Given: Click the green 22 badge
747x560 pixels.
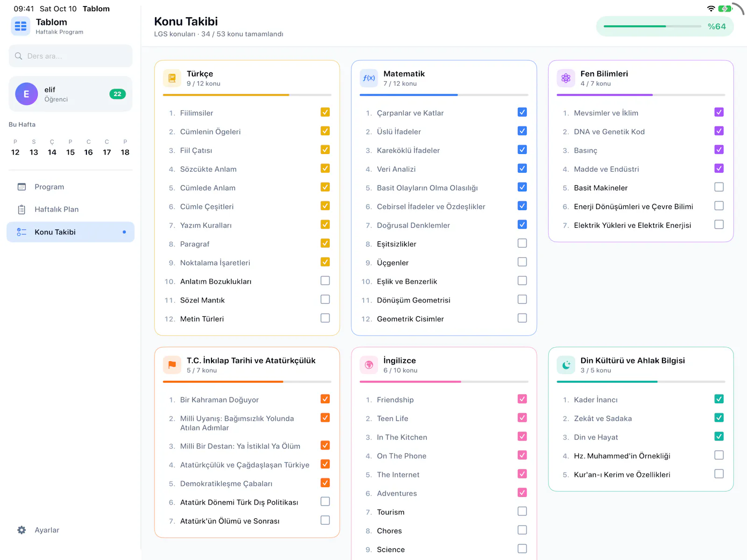Looking at the screenshot, I should click(118, 94).
